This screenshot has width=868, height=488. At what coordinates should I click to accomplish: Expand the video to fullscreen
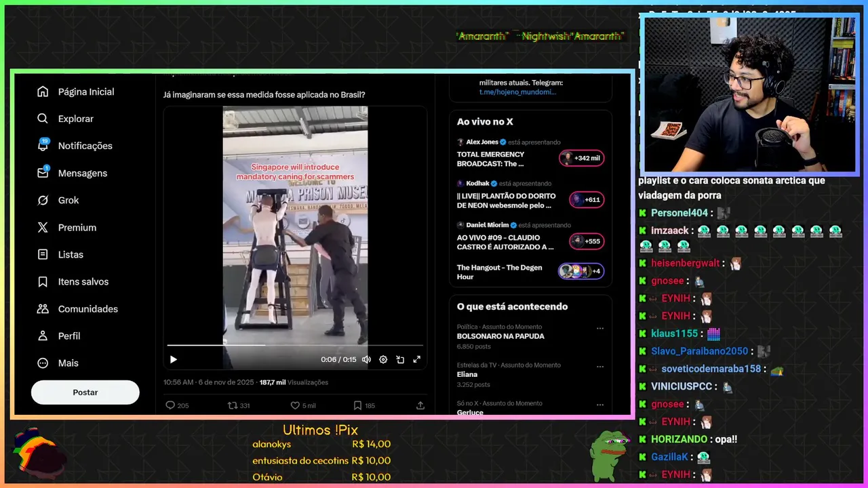417,359
